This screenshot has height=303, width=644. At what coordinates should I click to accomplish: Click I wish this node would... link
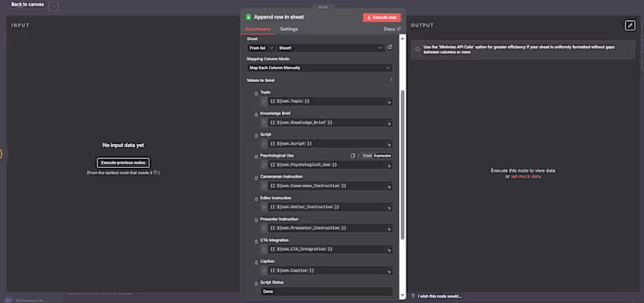pos(440,296)
